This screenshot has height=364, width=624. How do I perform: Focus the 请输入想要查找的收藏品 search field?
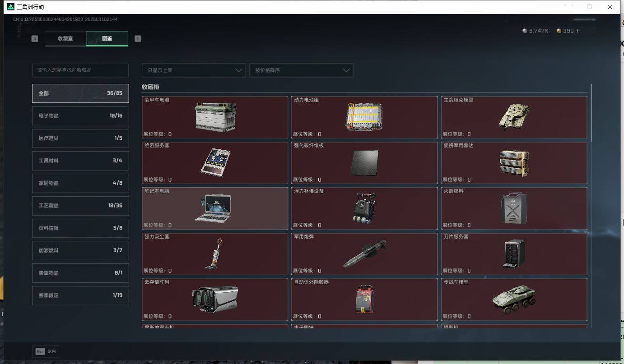(80, 70)
